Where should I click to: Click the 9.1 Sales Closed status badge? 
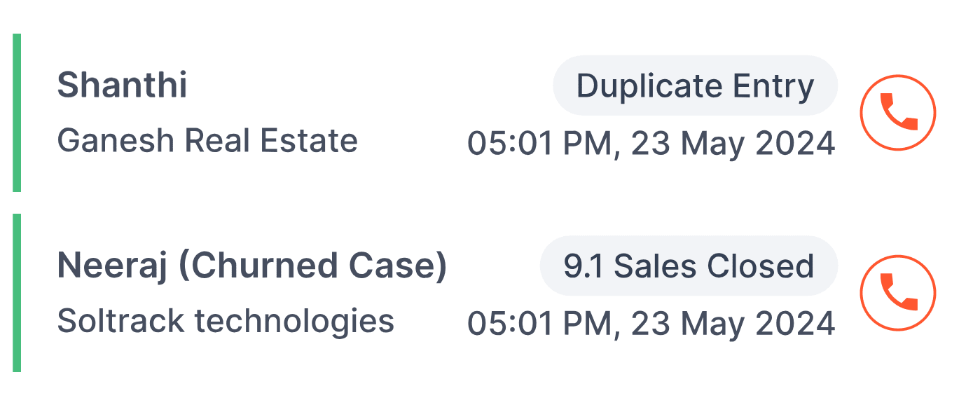tap(689, 266)
